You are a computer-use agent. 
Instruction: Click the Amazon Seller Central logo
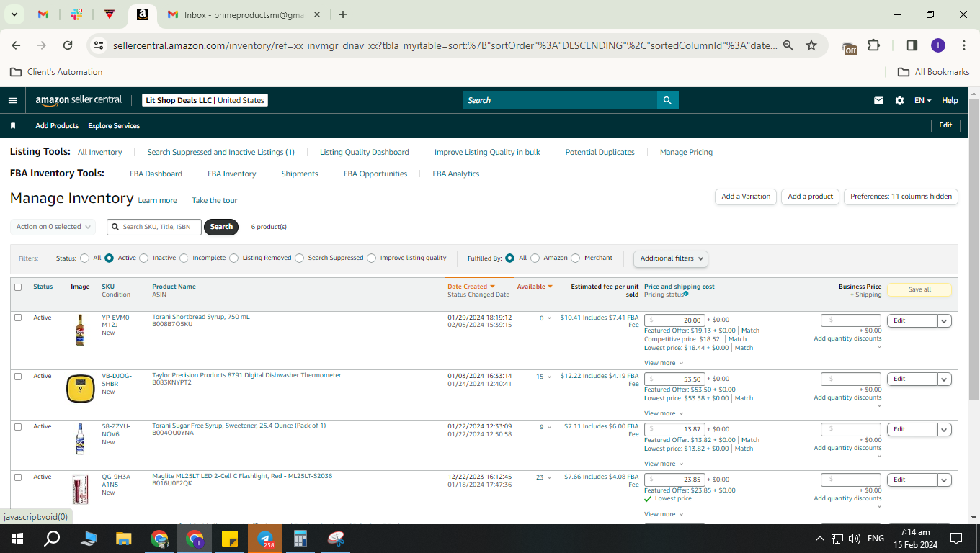click(x=79, y=100)
